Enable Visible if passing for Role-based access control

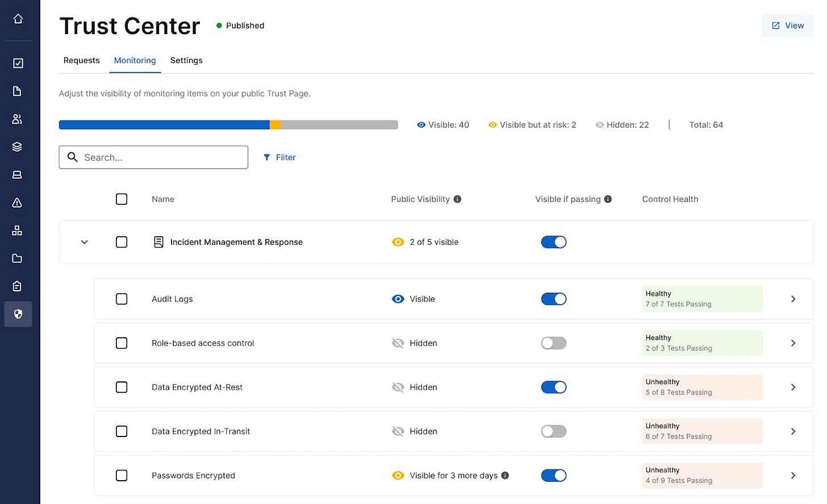tap(554, 343)
